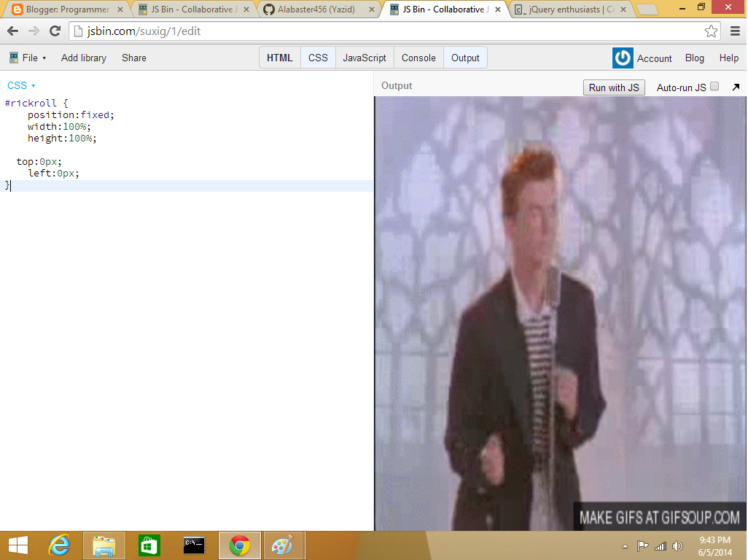Open the Blog link
Image resolution: width=748 pixels, height=560 pixels.
(694, 58)
